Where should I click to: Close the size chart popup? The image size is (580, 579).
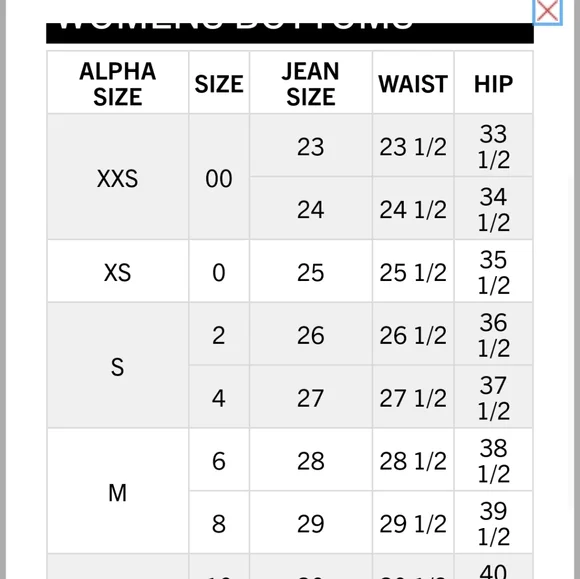click(547, 11)
